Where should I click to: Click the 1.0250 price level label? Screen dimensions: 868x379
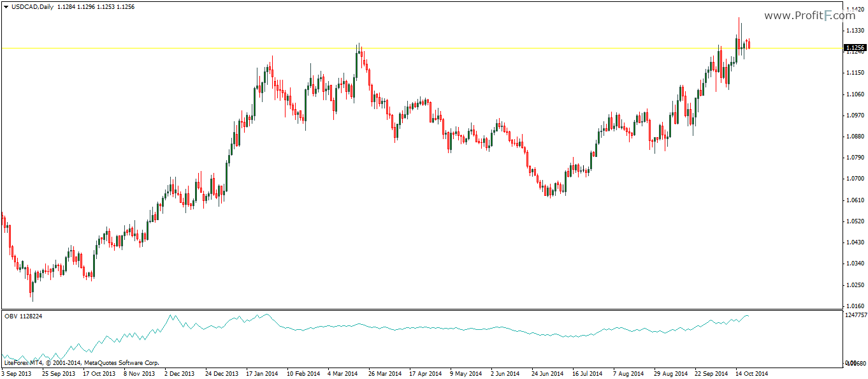click(854, 285)
